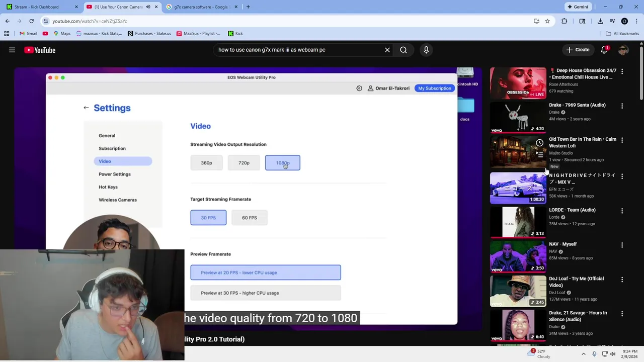Switch to g7x camera software Google tab

click(x=202, y=7)
